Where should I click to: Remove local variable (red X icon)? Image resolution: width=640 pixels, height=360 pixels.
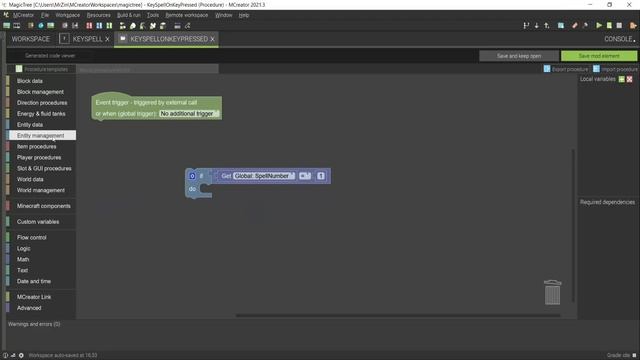pos(629,79)
